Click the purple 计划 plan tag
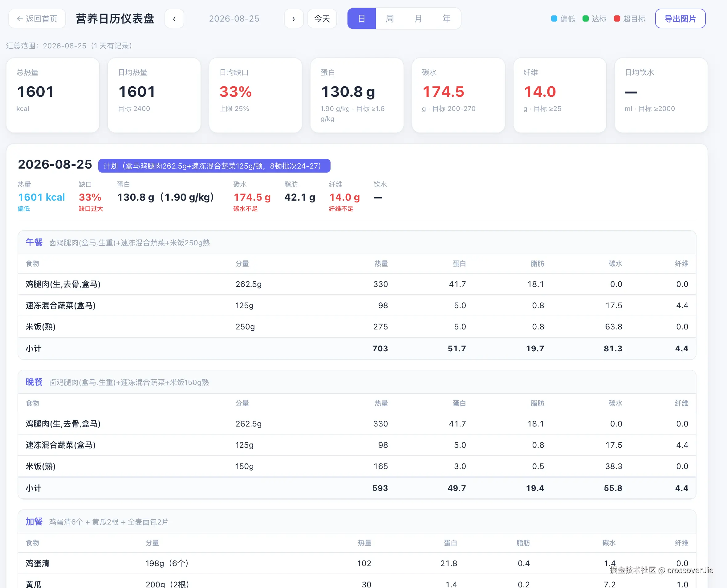 coord(214,166)
